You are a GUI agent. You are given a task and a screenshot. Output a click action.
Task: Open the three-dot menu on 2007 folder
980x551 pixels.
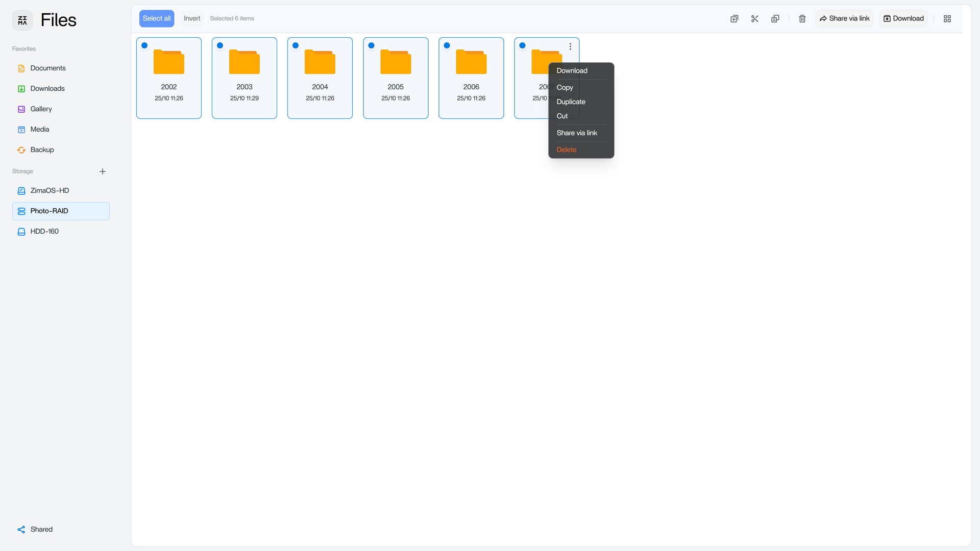coord(570,46)
